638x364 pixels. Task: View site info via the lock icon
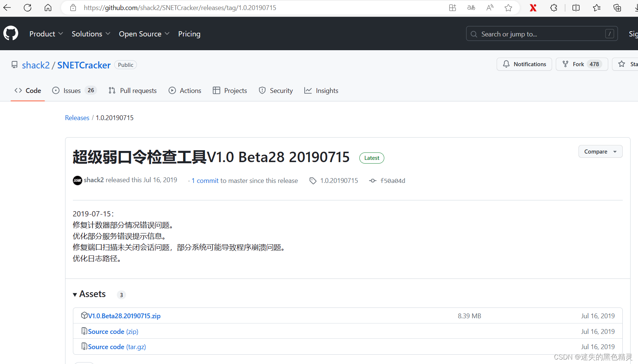click(73, 8)
